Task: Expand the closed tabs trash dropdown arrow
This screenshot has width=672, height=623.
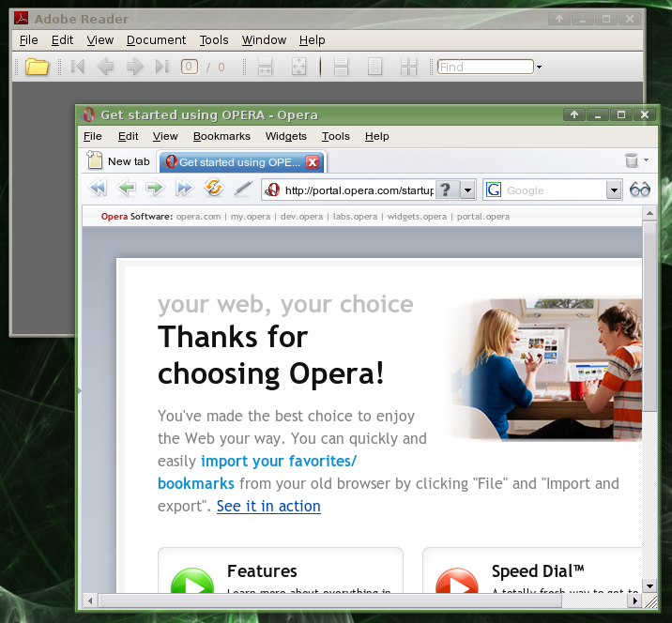Action: (x=646, y=160)
